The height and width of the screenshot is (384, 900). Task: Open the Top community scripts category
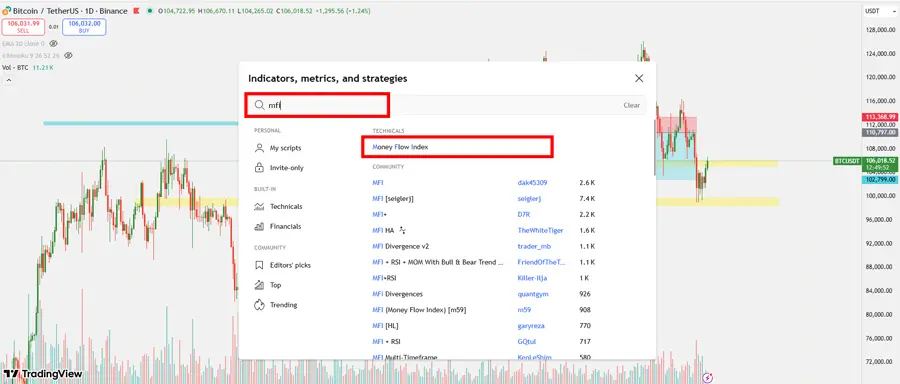tap(276, 285)
